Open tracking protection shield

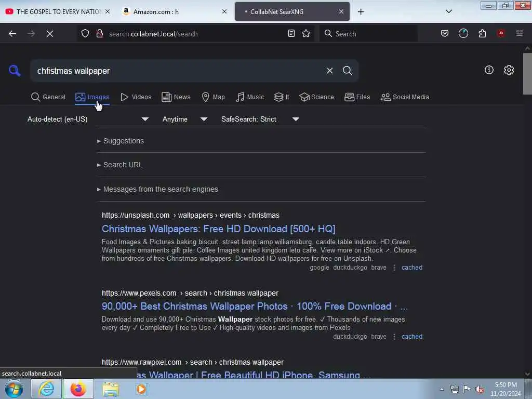tap(85, 33)
